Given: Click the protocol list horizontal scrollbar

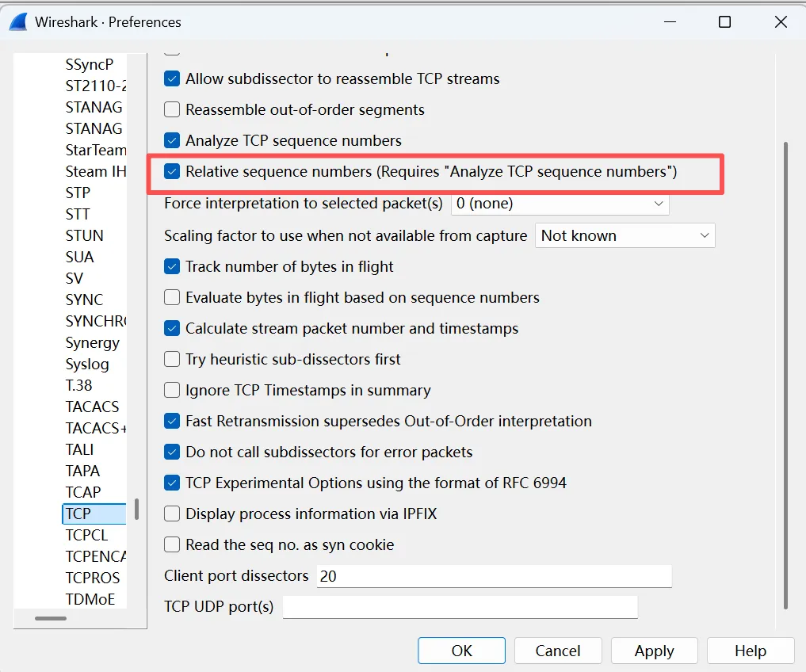Looking at the screenshot, I should 51,618.
